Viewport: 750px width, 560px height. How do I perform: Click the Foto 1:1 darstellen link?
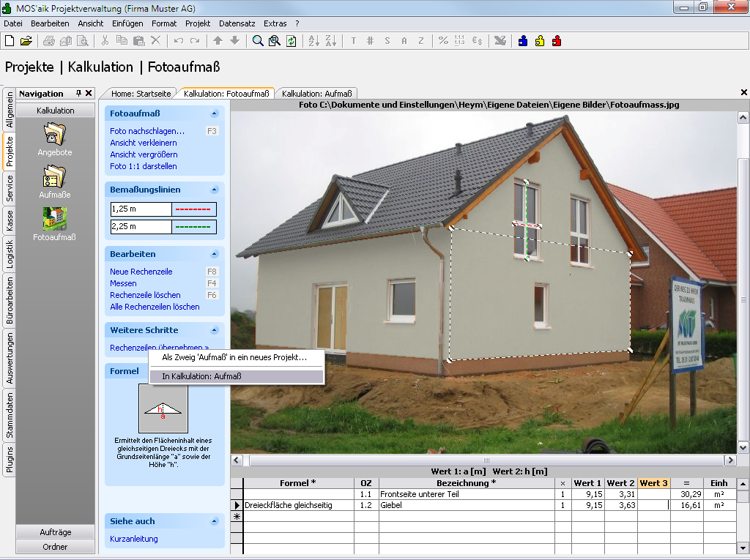[x=144, y=166]
